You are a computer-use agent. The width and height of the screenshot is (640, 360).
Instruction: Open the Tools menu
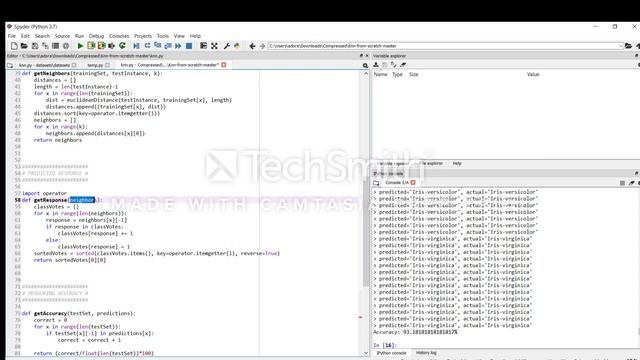(162, 36)
